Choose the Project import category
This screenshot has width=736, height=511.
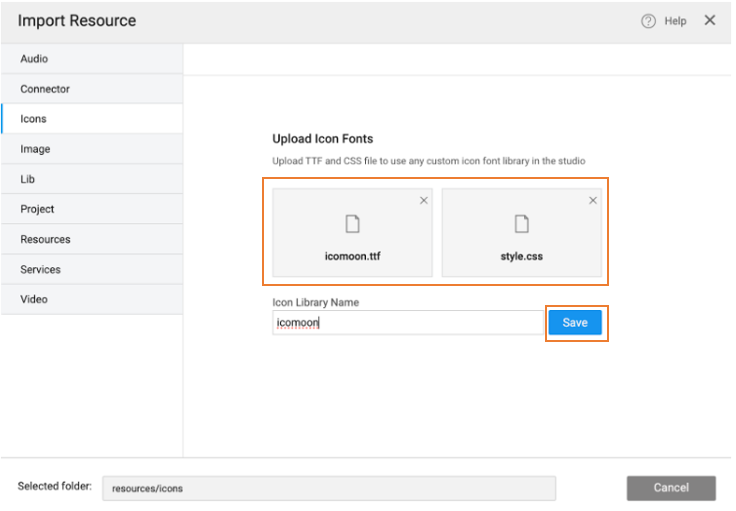tap(37, 209)
